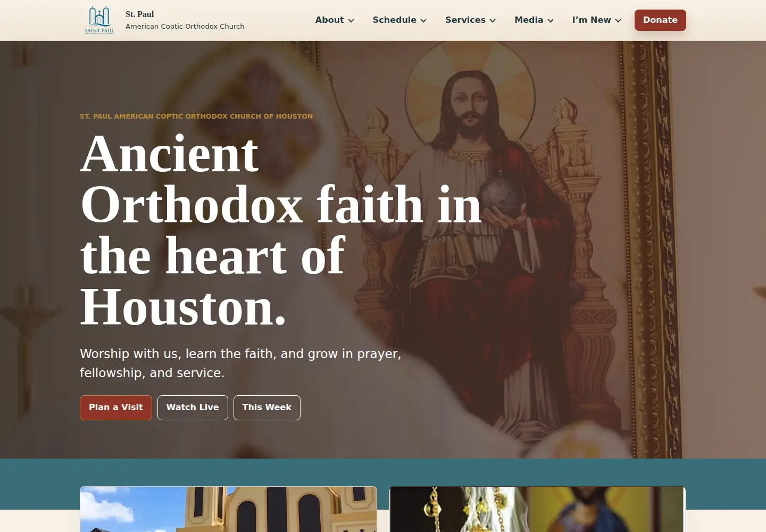Click the Donate button
This screenshot has width=766, height=532.
[660, 20]
